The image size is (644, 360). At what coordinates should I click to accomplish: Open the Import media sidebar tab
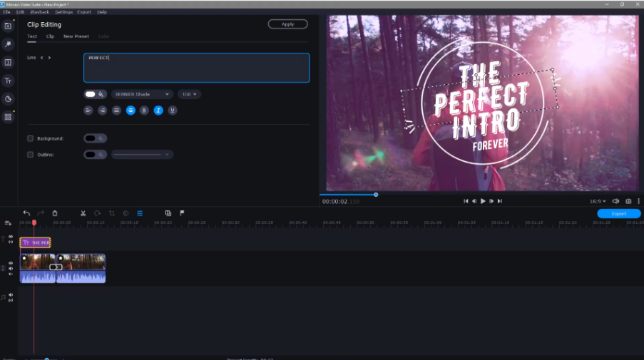8,26
